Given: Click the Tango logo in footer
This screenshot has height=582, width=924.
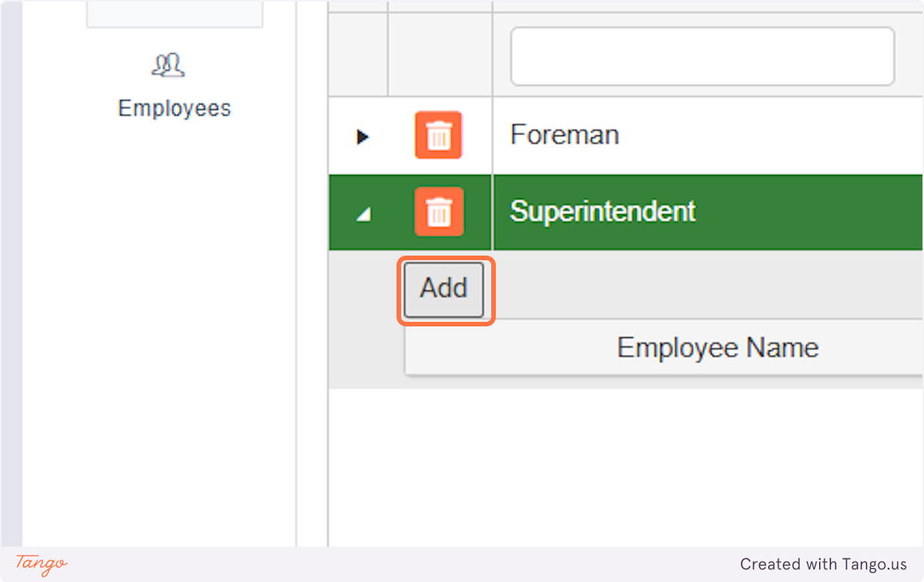Looking at the screenshot, I should click(41, 564).
